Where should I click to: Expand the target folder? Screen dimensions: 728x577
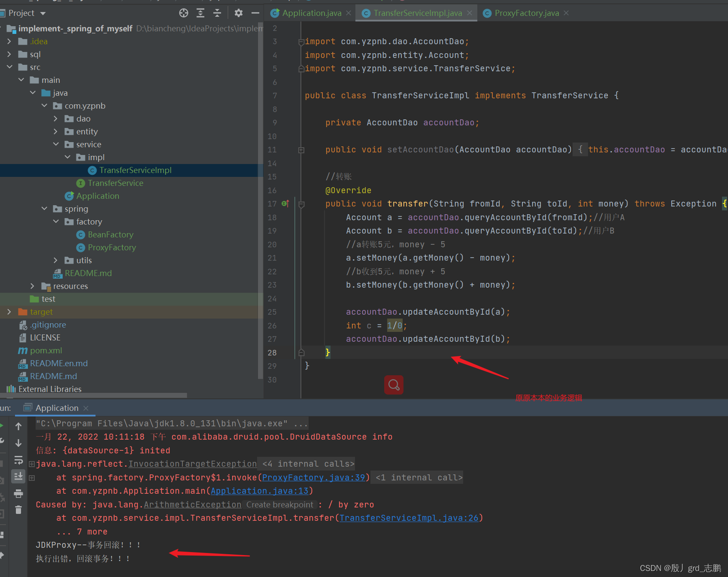pos(9,312)
